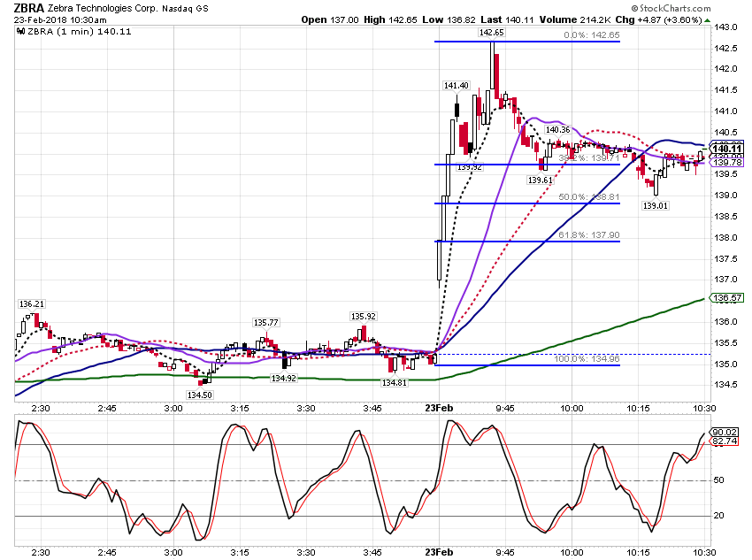Click the Chg +4.87 (+3.60%) figure

[658, 19]
